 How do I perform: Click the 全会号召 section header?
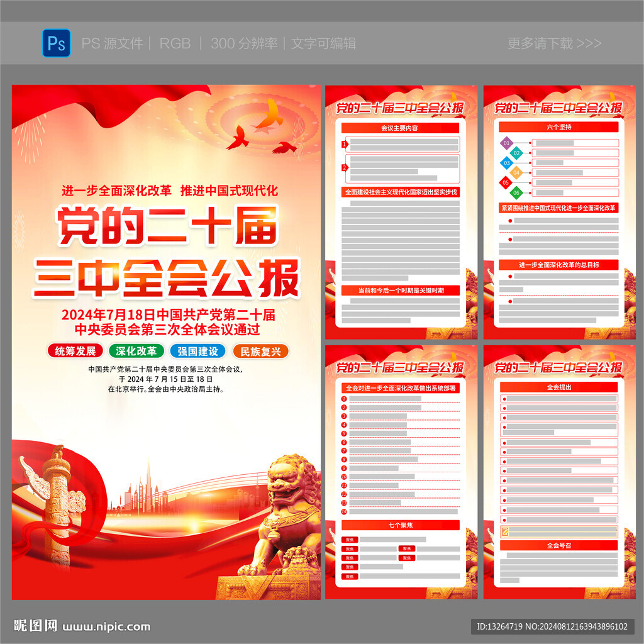558,545
